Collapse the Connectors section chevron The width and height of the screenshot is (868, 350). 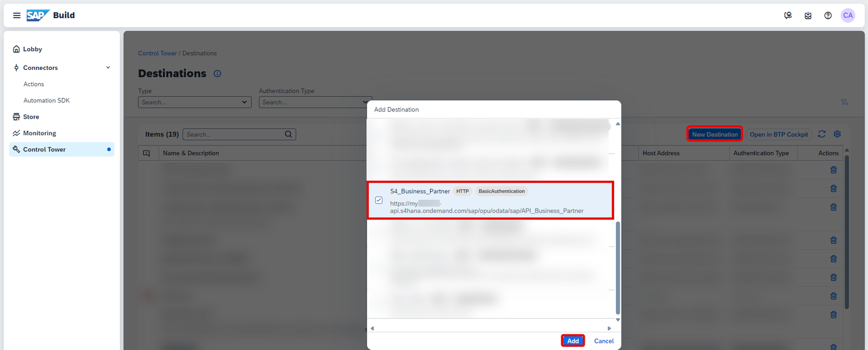[108, 67]
